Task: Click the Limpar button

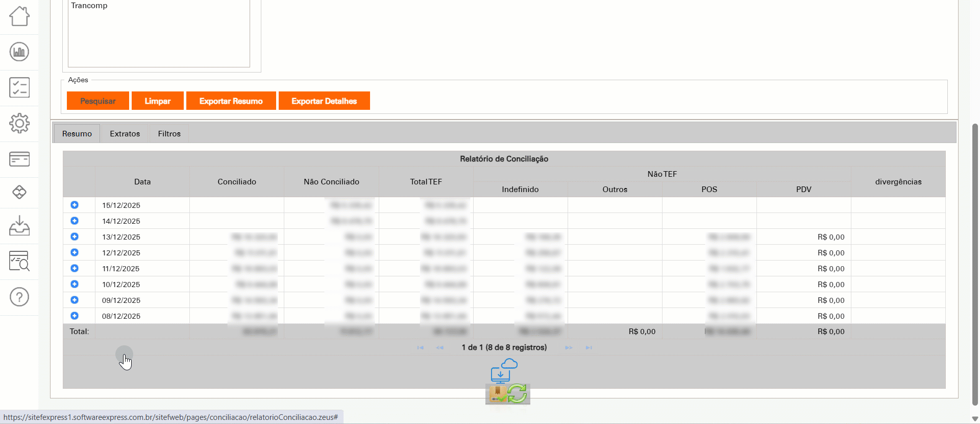Action: tap(157, 101)
